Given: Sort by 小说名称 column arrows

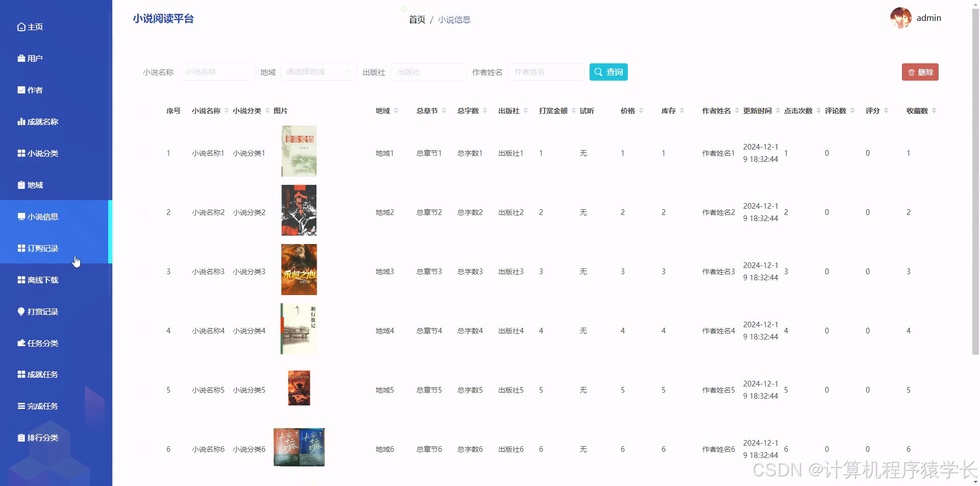Looking at the screenshot, I should pyautogui.click(x=227, y=111).
